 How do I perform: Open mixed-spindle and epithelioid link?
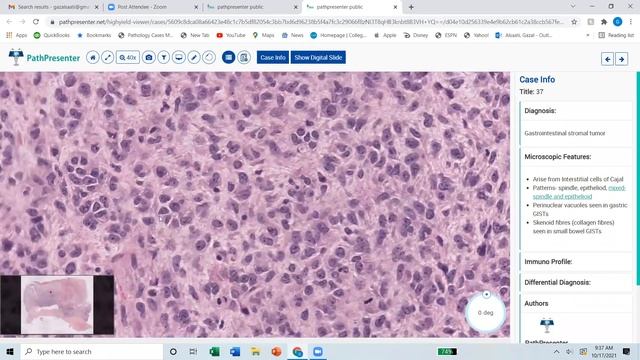click(579, 192)
